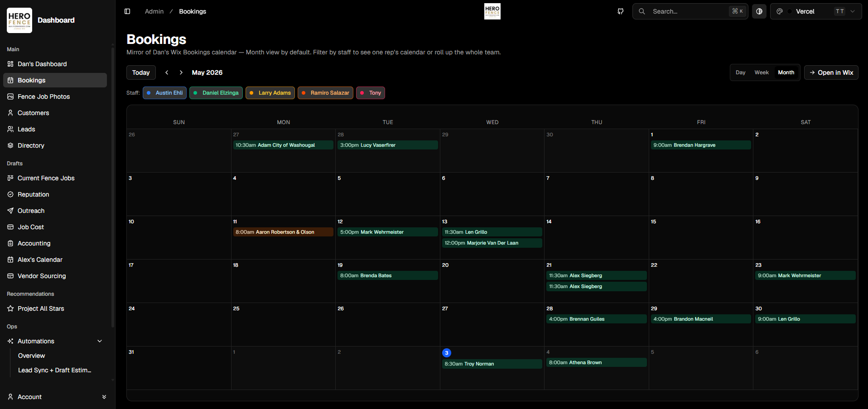Click the search magnifier icon
The height and width of the screenshot is (409, 868).
click(x=642, y=11)
